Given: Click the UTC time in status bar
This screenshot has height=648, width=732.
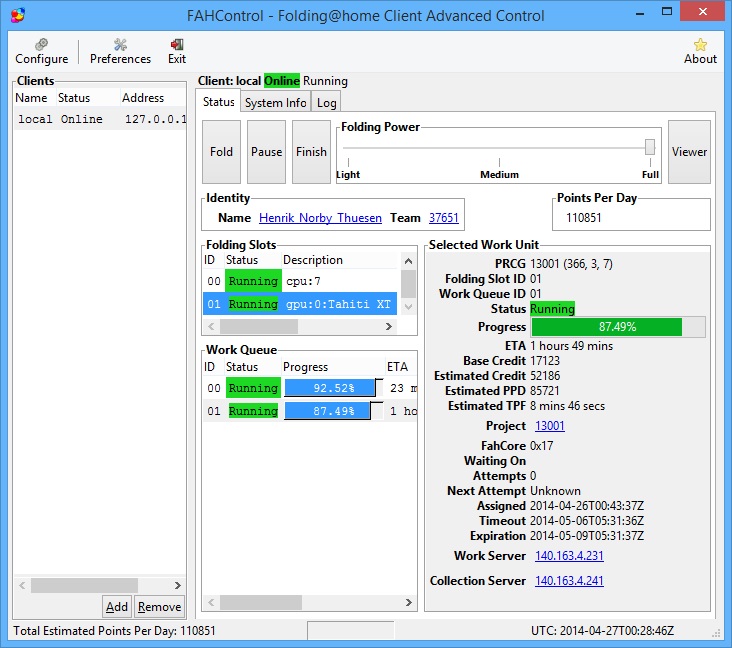Looking at the screenshot, I should point(602,631).
